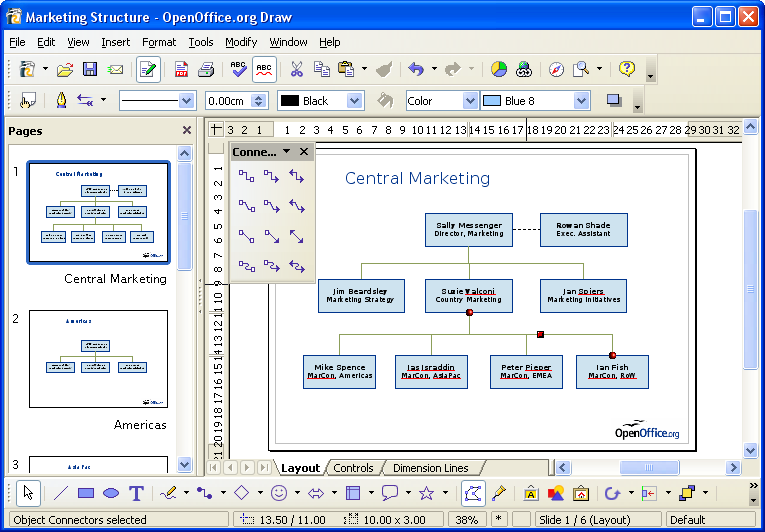Screen dimensions: 765x532
Task: Toggle AutoSpellcheck button
Action: tap(264, 69)
